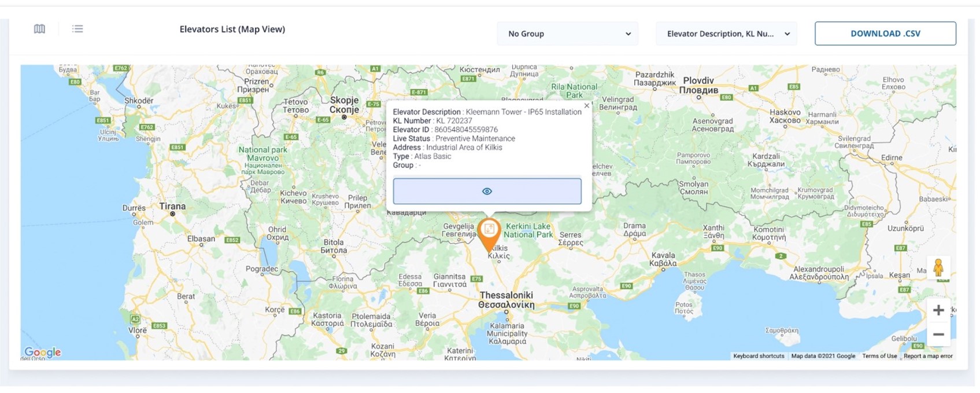This screenshot has width=980, height=393.
Task: Click the Komotini city label
Action: click(x=769, y=233)
